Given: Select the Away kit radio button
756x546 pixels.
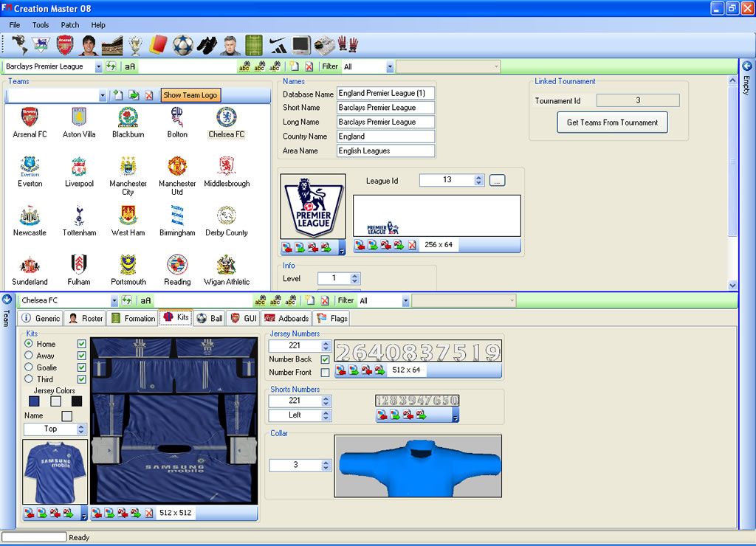Looking at the screenshot, I should pos(29,355).
